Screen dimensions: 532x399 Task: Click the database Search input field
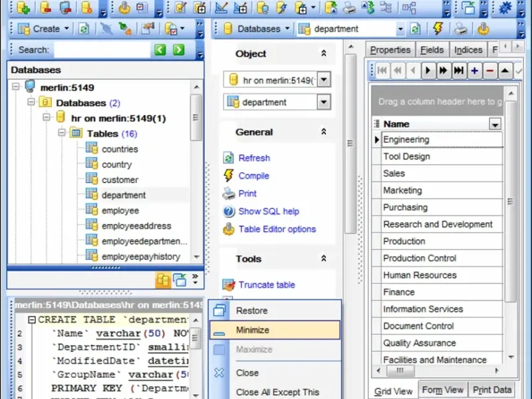102,50
